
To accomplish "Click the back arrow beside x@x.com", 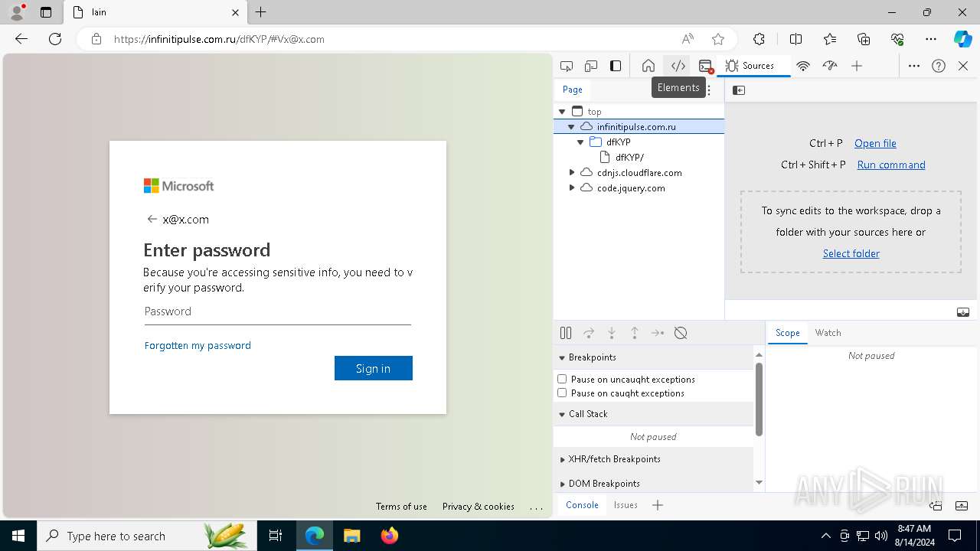I will [152, 219].
